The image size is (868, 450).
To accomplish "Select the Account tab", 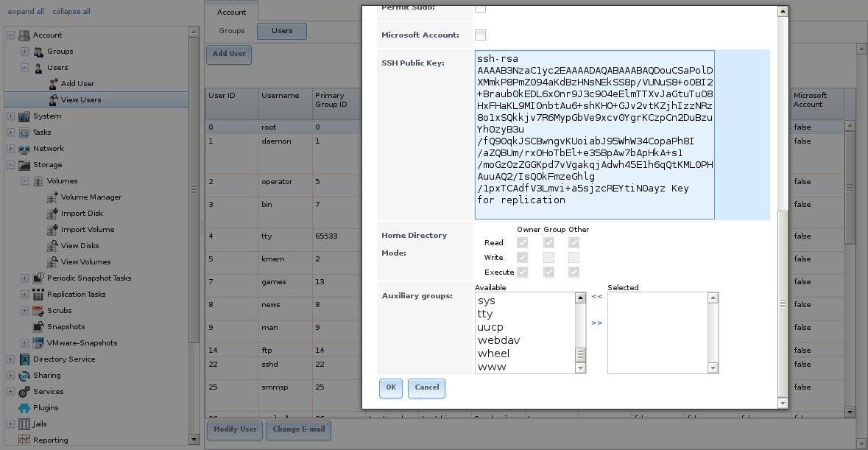I will 232,12.
